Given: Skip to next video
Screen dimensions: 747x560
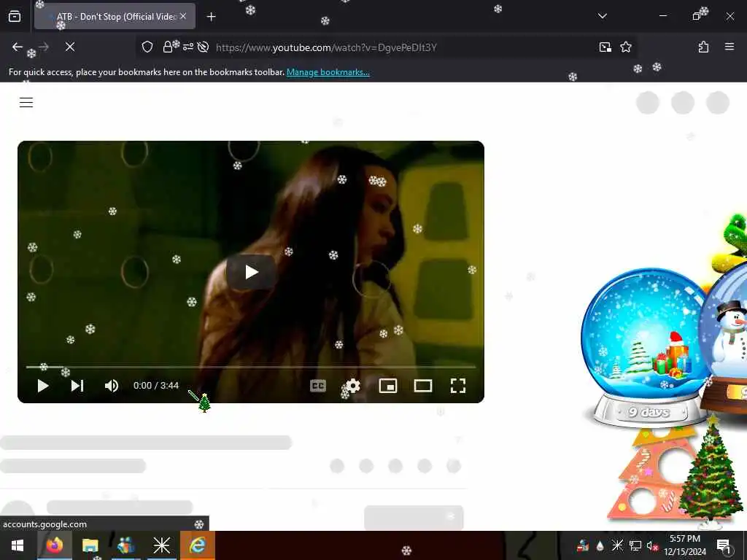Looking at the screenshot, I should click(77, 386).
